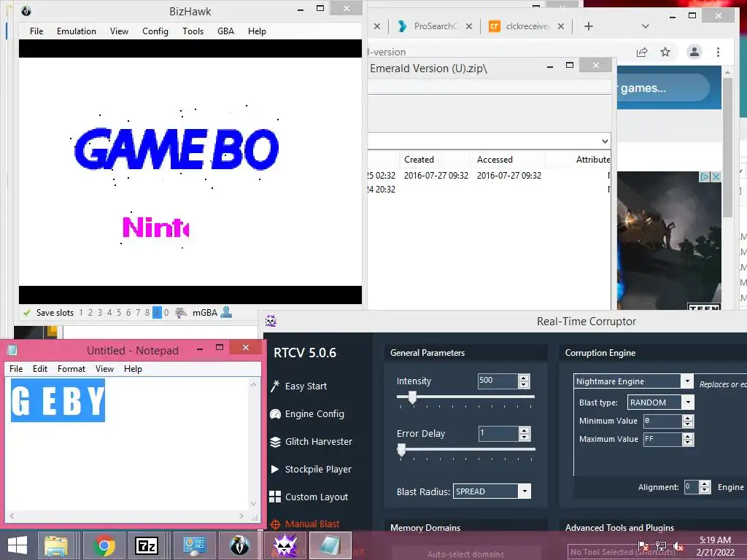Viewport: 747px width, 560px height.
Task: Open the Chrome profile avatar
Action: pyautogui.click(x=694, y=52)
